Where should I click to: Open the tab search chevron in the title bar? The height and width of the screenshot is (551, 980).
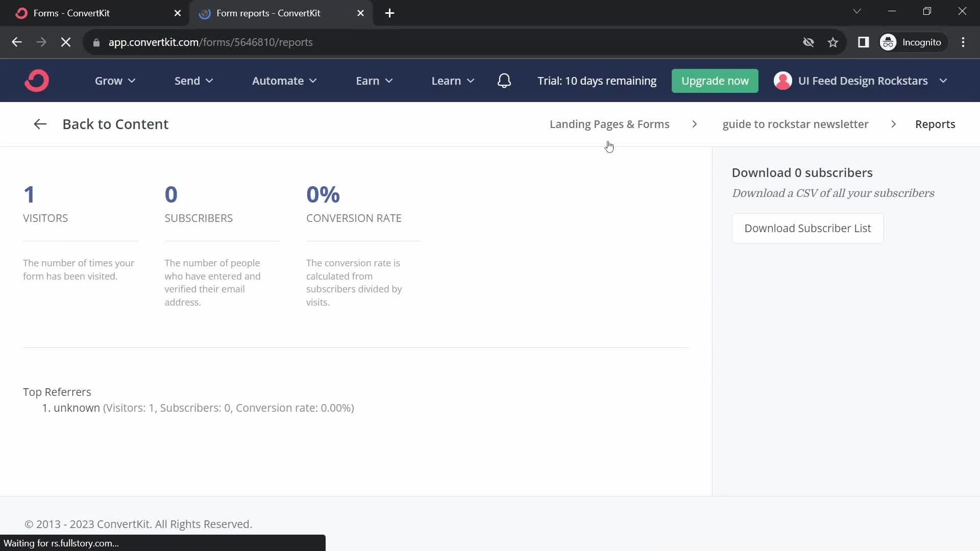(857, 11)
